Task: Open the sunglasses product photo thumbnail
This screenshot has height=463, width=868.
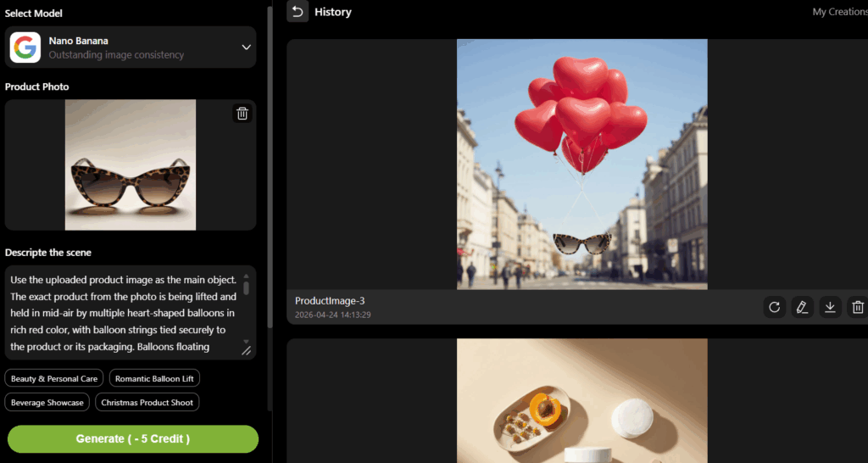Action: [x=131, y=165]
